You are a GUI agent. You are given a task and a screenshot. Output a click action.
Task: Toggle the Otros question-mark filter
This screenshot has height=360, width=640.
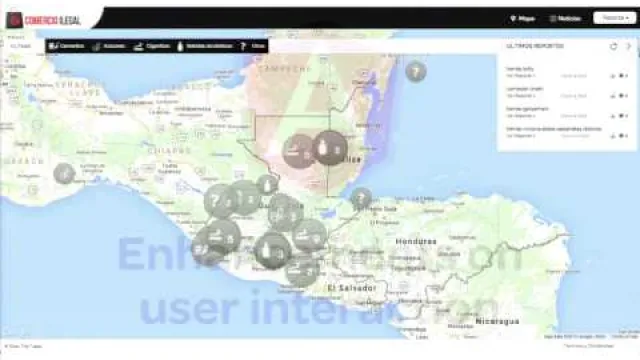253,46
